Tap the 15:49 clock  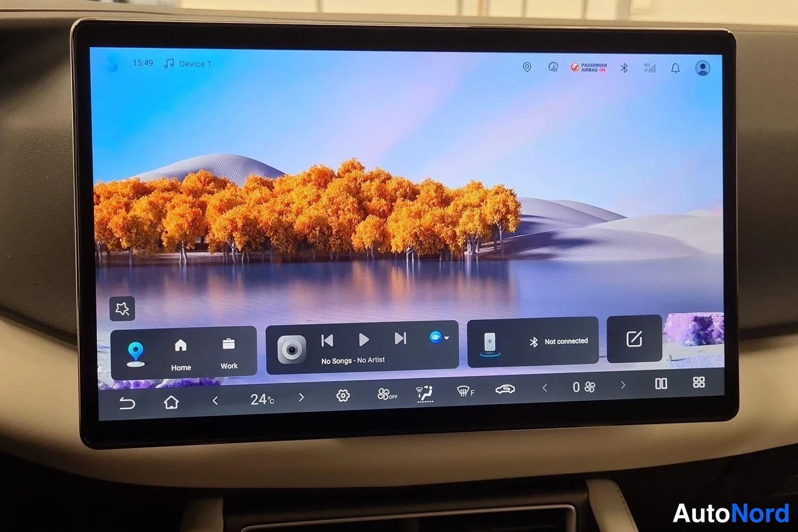click(143, 63)
